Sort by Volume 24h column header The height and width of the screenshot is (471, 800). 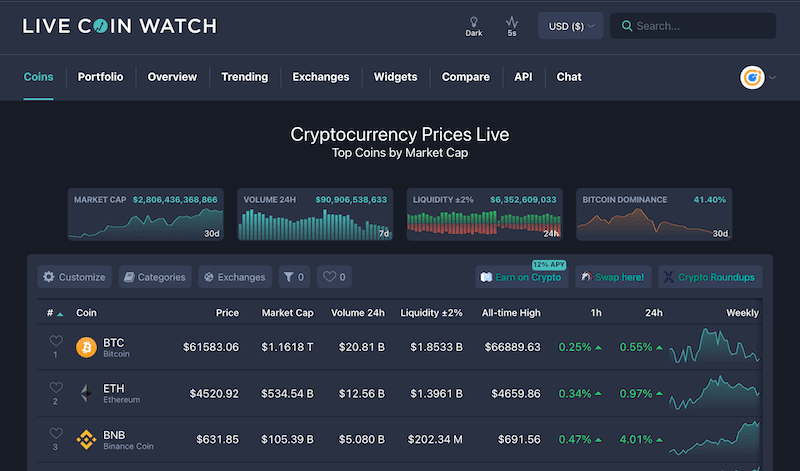[358, 313]
